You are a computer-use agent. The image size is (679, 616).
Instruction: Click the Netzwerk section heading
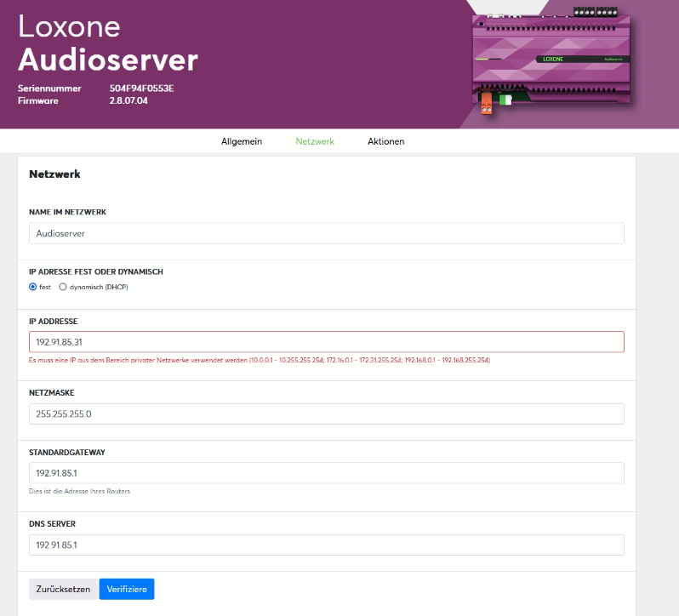54,174
